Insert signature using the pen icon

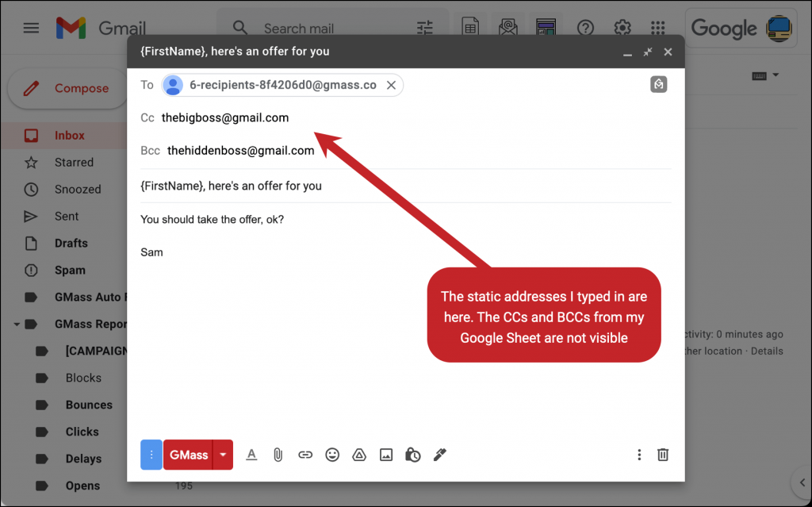(440, 455)
